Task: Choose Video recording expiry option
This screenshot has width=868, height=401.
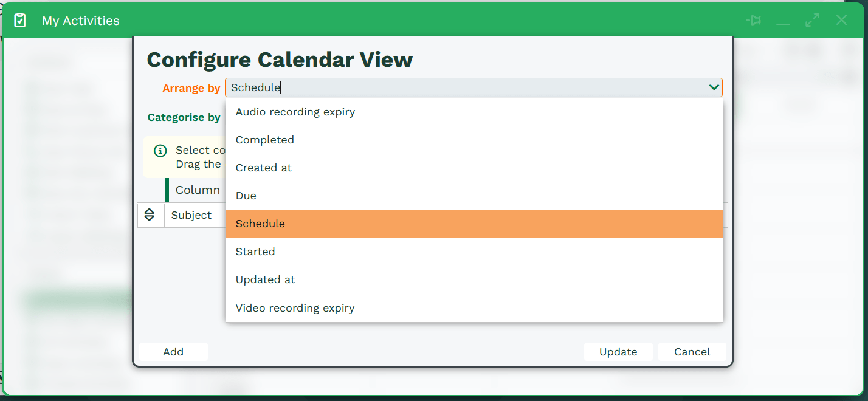Action: (295, 308)
